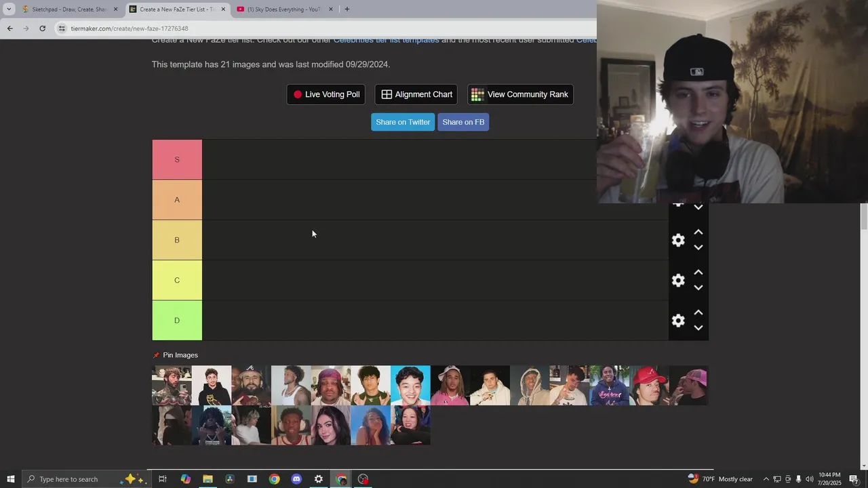
Task: Open Task View from the taskbar
Action: click(163, 479)
